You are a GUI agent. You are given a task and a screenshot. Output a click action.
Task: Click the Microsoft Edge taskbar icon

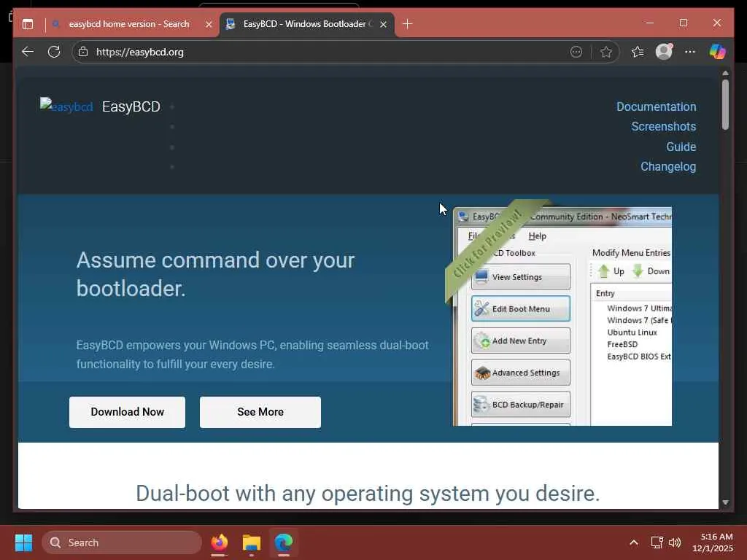[x=284, y=542]
